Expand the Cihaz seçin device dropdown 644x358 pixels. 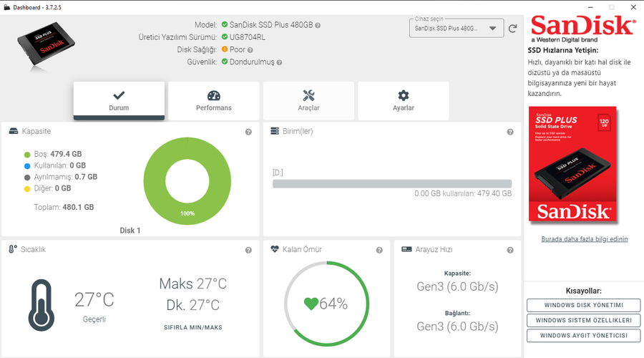[x=457, y=29]
